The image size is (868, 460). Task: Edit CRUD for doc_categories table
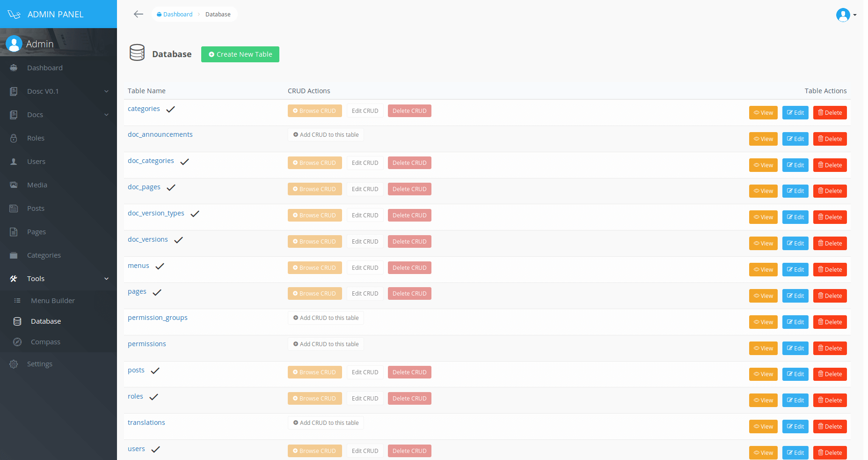(365, 163)
